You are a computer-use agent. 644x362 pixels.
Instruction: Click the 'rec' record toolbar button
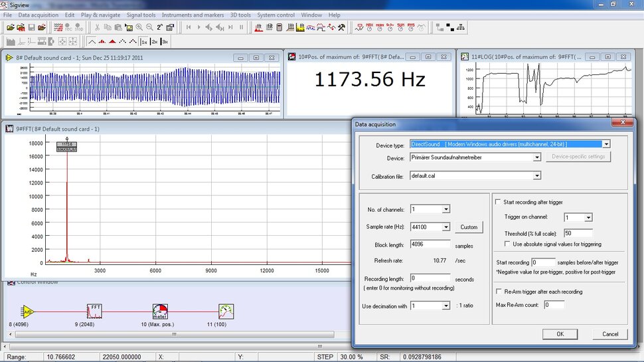(x=68, y=27)
